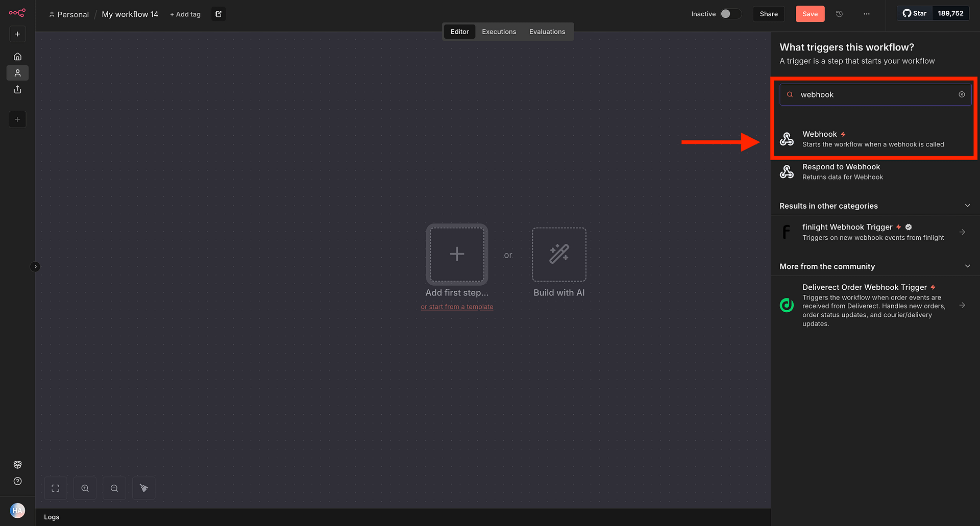The width and height of the screenshot is (980, 526).
Task: Switch to the Executions tab
Action: pos(499,32)
